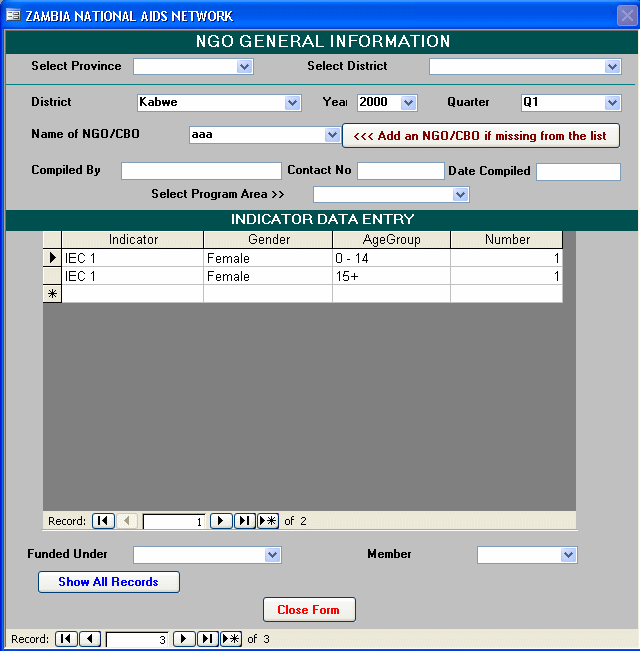Click Number cell in the 15+ row
The image size is (640, 651).
507,276
